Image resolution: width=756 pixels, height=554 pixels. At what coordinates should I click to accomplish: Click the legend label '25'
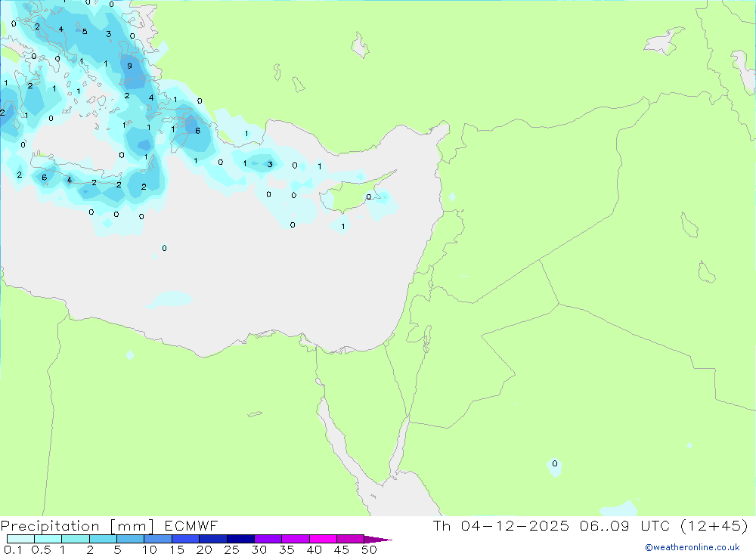(x=231, y=549)
